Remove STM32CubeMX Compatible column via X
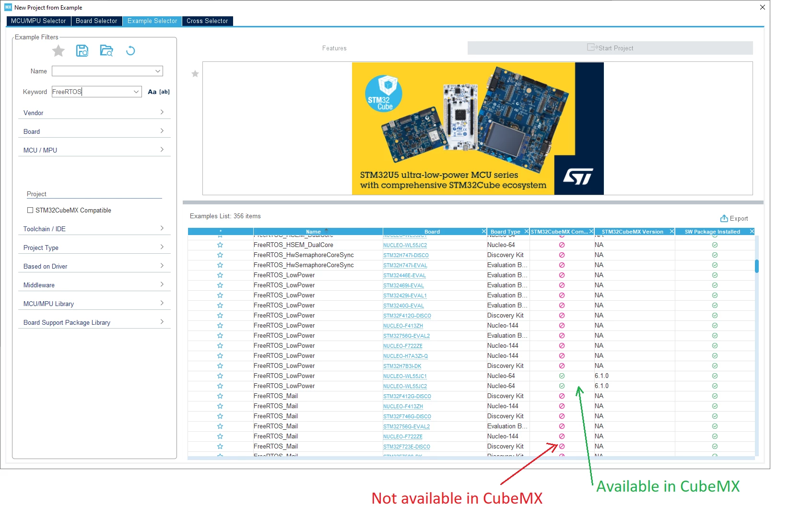 (x=591, y=231)
